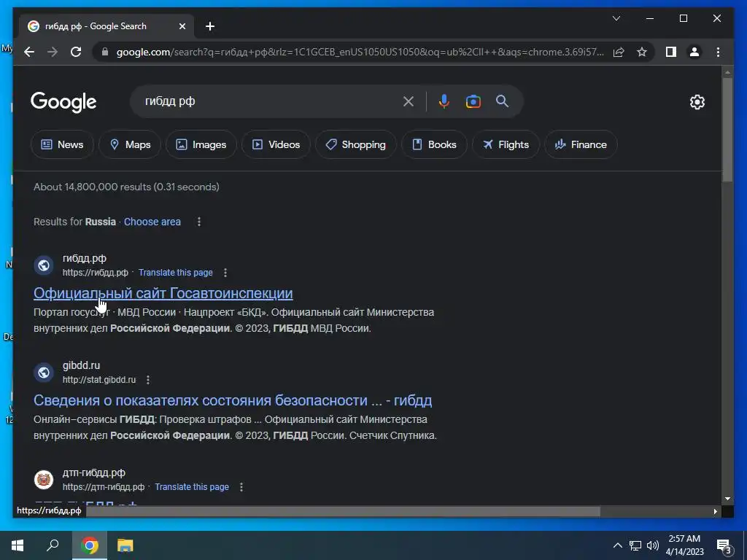This screenshot has height=560, width=747.
Task: Start voice search with microphone
Action: click(444, 101)
